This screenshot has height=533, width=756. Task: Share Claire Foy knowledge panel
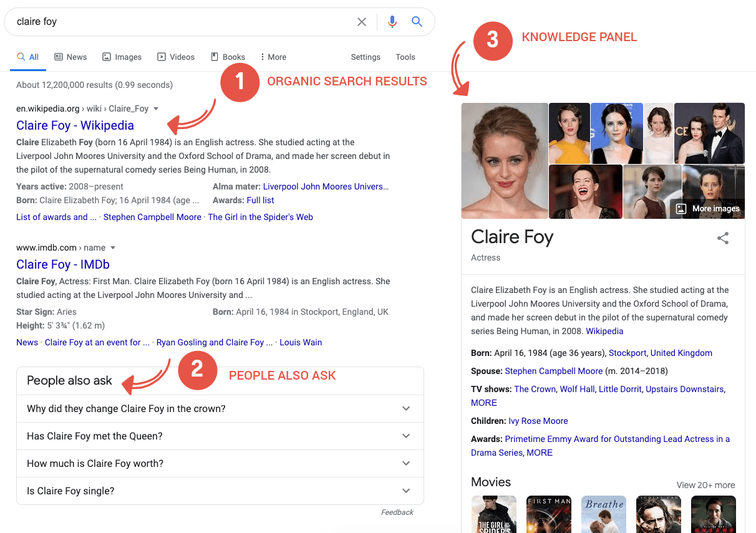pyautogui.click(x=723, y=238)
